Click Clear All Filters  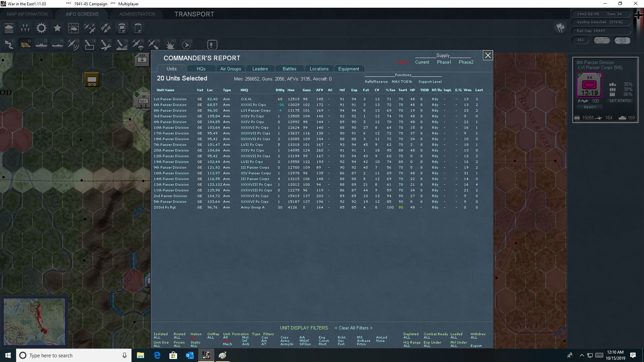click(x=353, y=328)
